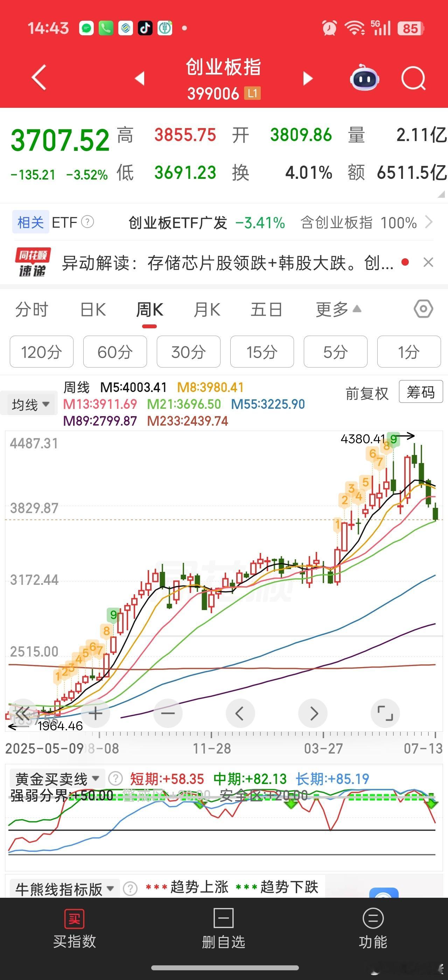Expand quote details corner triangle
Image resolution: width=448 pixels, height=980 pixels.
pos(441,194)
